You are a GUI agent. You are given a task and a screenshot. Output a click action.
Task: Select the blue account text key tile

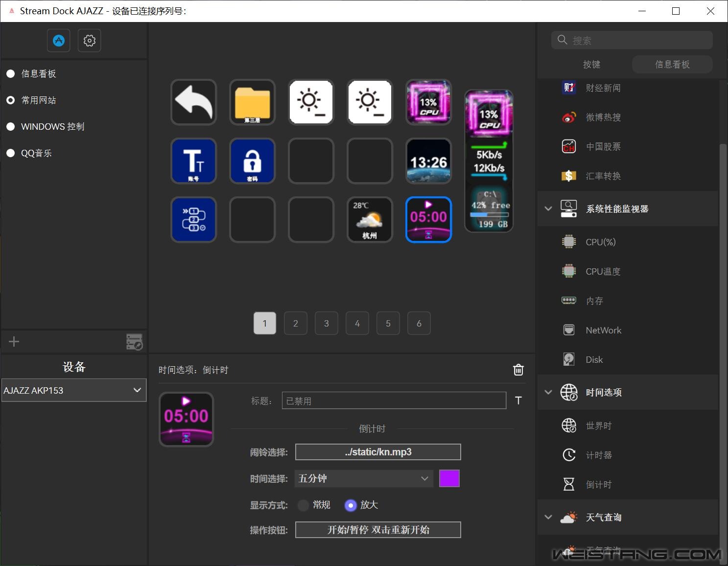(x=194, y=161)
